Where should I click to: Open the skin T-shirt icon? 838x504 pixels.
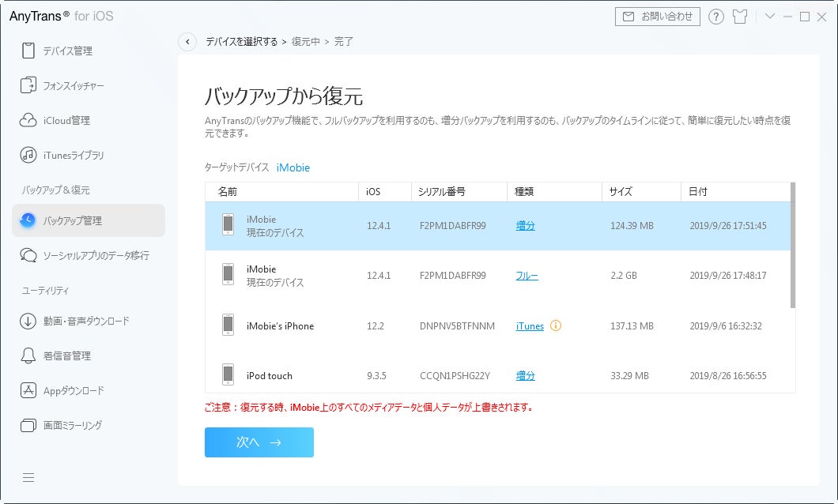[x=740, y=17]
